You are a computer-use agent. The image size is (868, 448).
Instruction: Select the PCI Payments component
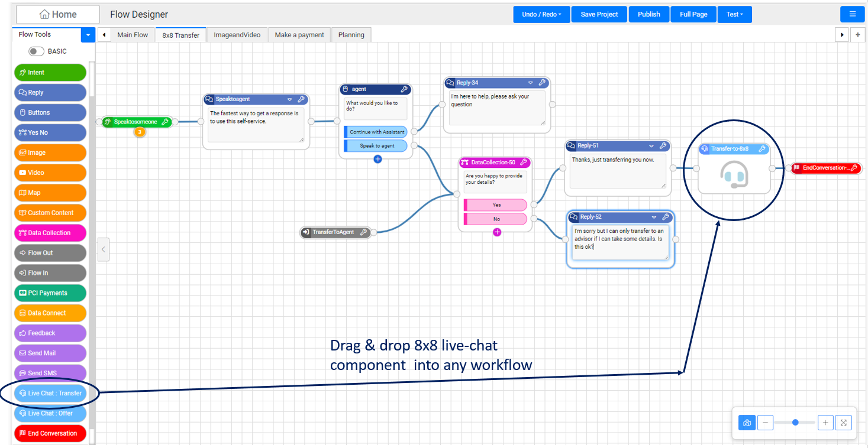click(x=50, y=293)
